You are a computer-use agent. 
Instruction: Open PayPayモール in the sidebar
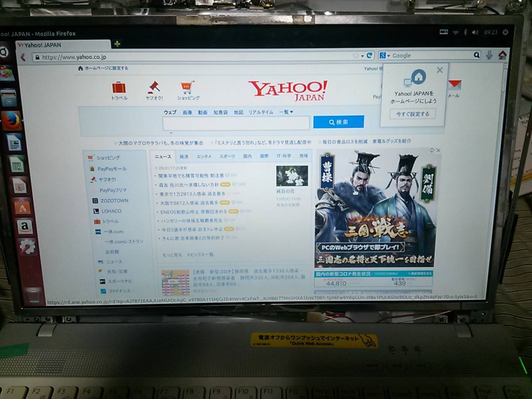112,168
